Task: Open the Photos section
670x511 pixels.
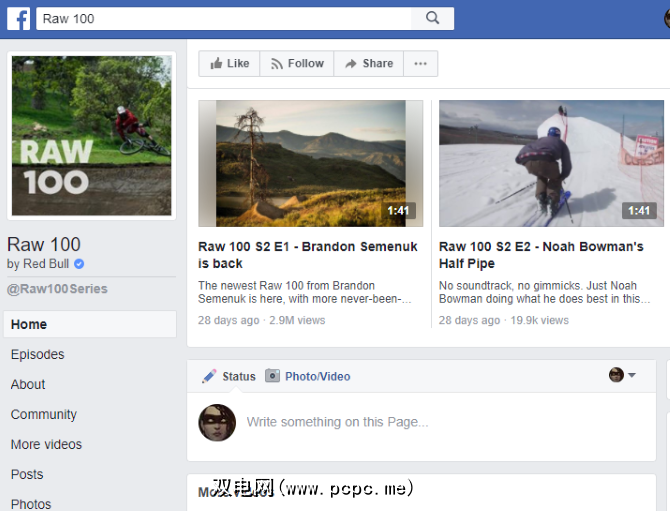Action: (x=31, y=504)
